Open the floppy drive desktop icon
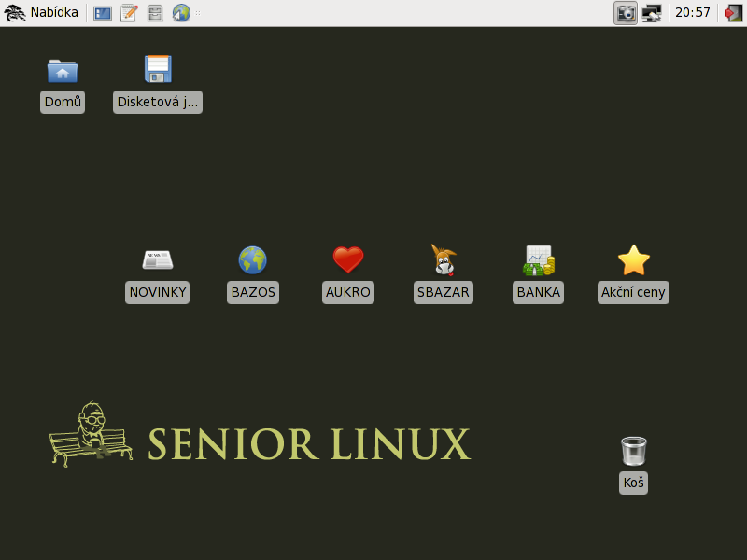Screen dimensions: 747x560 pos(158,69)
